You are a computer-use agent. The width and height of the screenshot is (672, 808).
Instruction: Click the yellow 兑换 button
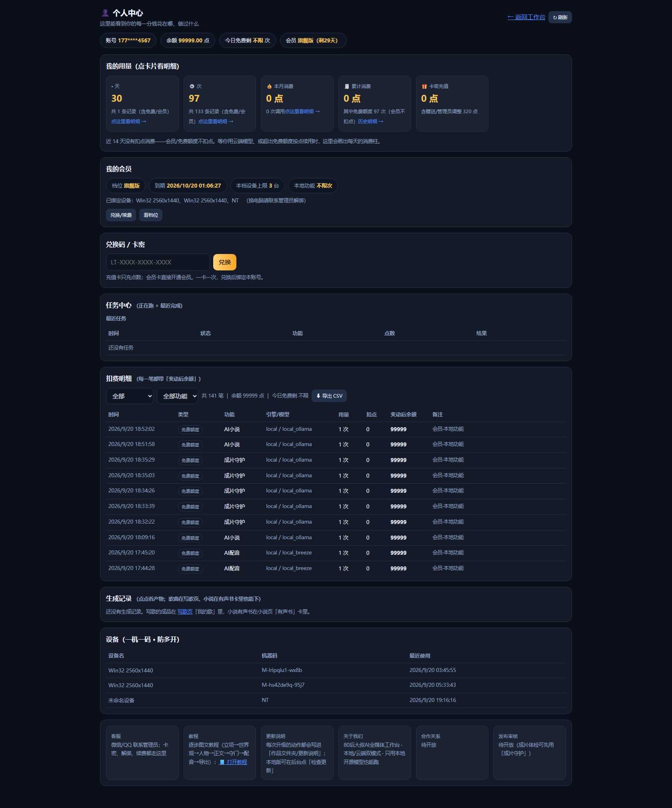(x=225, y=262)
